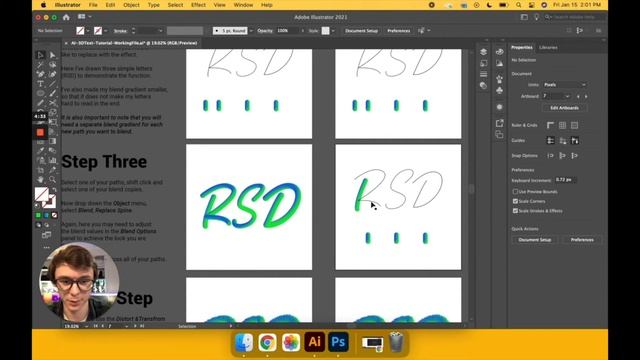
Task: Click Preferences in Quick Actions
Action: point(582,240)
